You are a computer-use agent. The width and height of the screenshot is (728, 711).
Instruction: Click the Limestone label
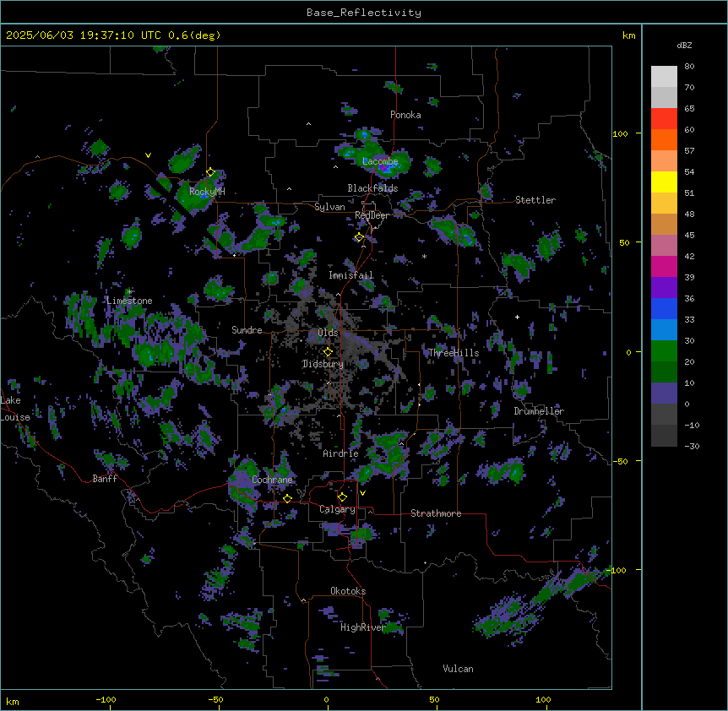[129, 301]
